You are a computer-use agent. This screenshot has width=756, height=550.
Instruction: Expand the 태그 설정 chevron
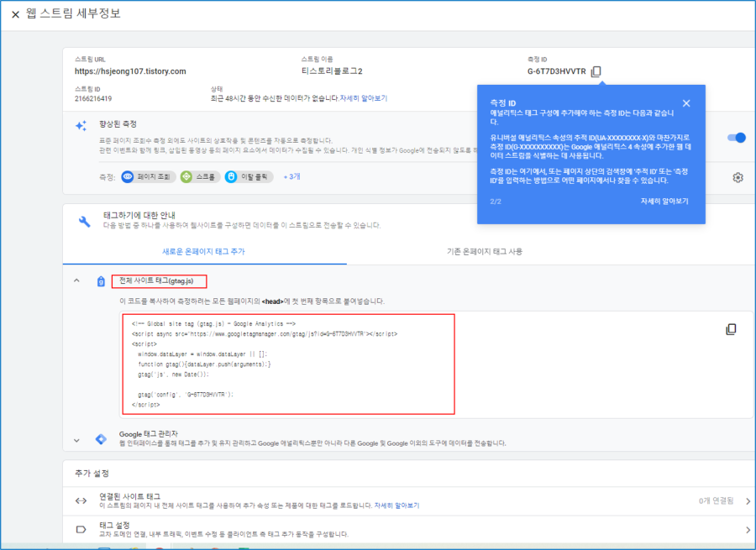coord(748,530)
